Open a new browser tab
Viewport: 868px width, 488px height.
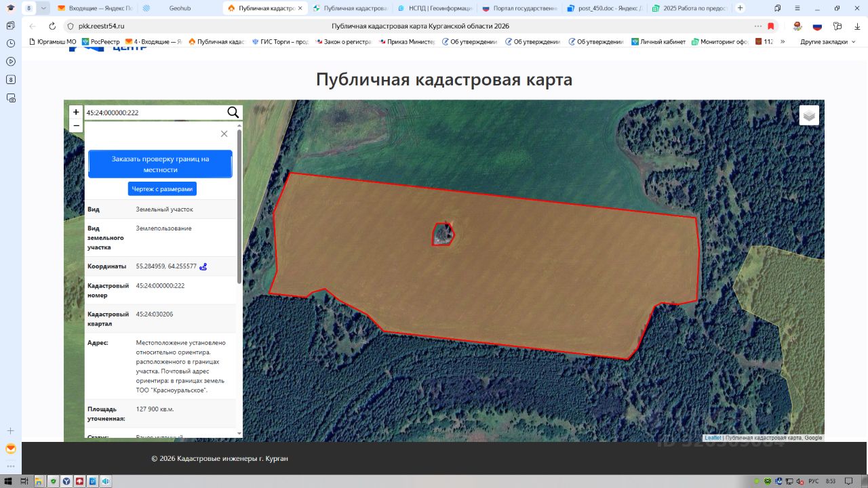pyautogui.click(x=740, y=8)
